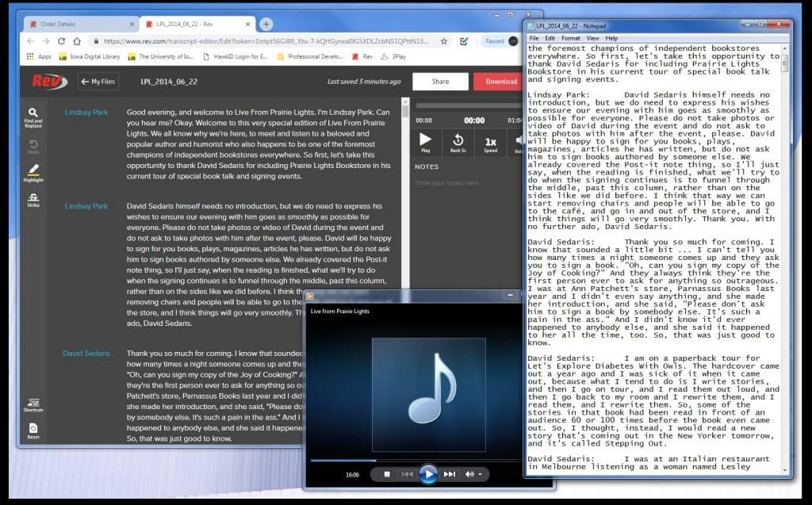Open the Shortcuts panel in Rev sidebar
The image size is (812, 505).
pyautogui.click(x=33, y=405)
